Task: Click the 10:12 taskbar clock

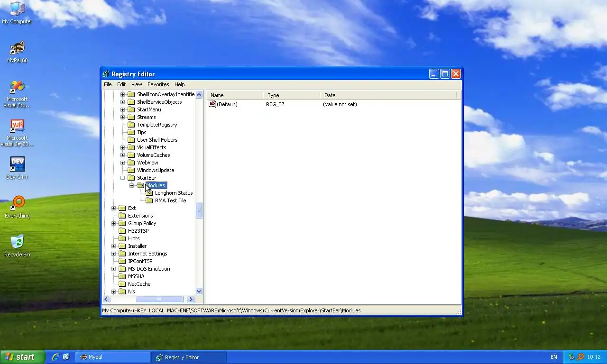Action: 594,357
